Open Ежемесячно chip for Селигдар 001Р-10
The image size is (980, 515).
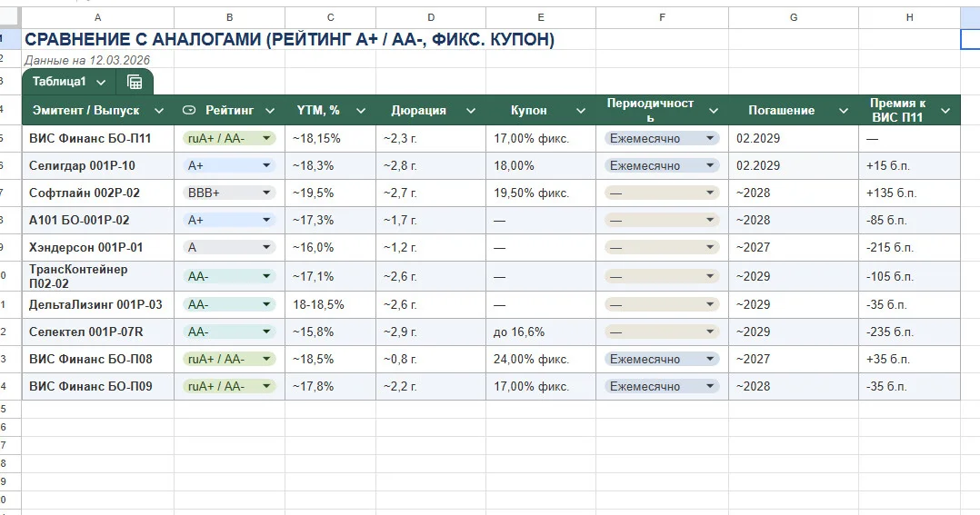[662, 165]
